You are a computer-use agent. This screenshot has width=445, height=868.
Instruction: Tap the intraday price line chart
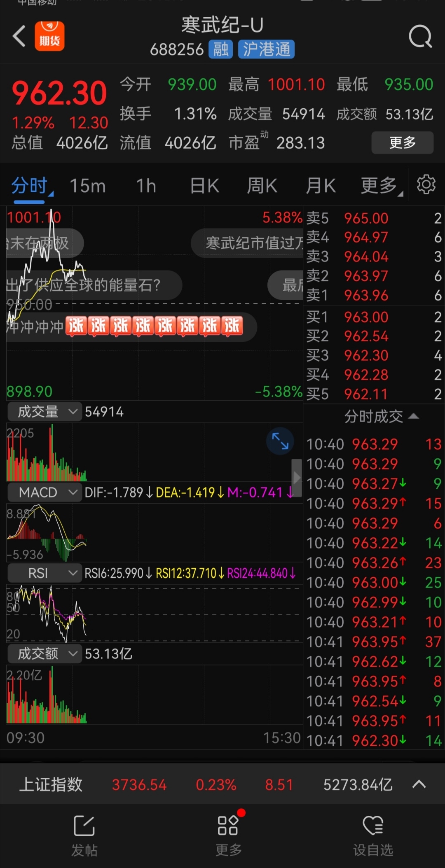tap(155, 304)
